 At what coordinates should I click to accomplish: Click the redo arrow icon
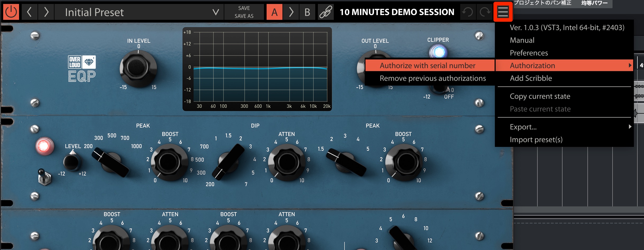click(485, 12)
